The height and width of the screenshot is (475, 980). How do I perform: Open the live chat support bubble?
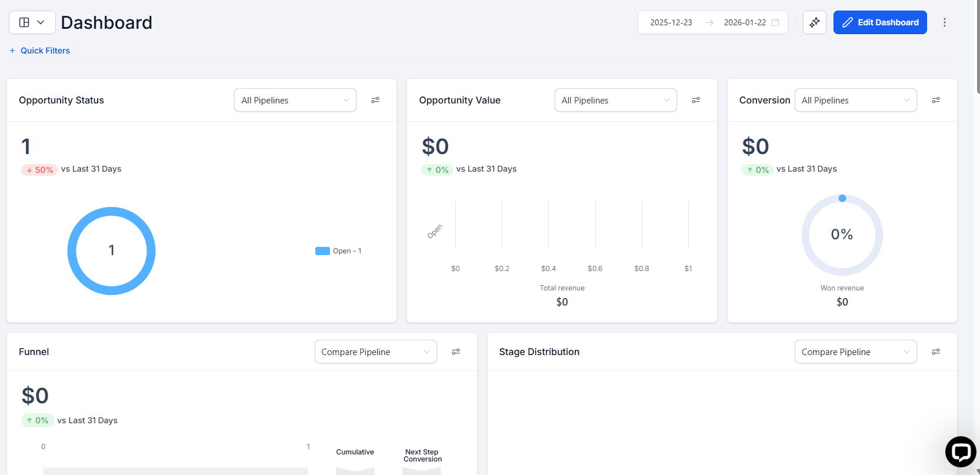coord(960,451)
